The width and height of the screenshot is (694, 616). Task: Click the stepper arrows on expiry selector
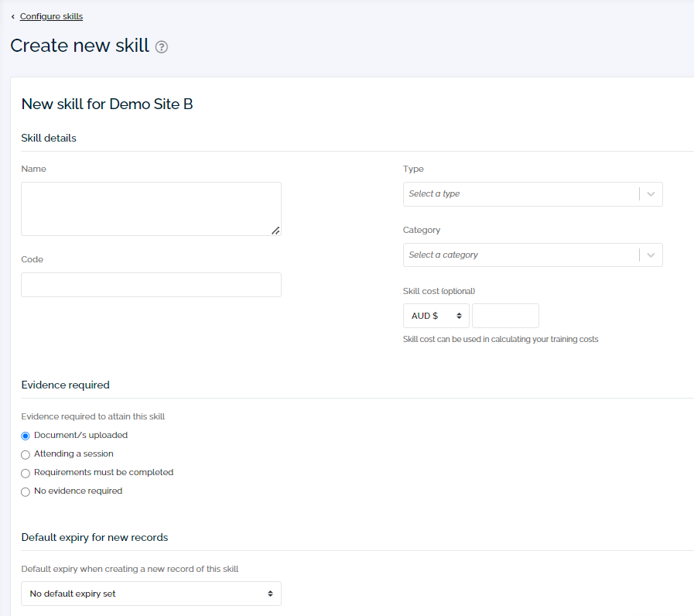(x=271, y=593)
